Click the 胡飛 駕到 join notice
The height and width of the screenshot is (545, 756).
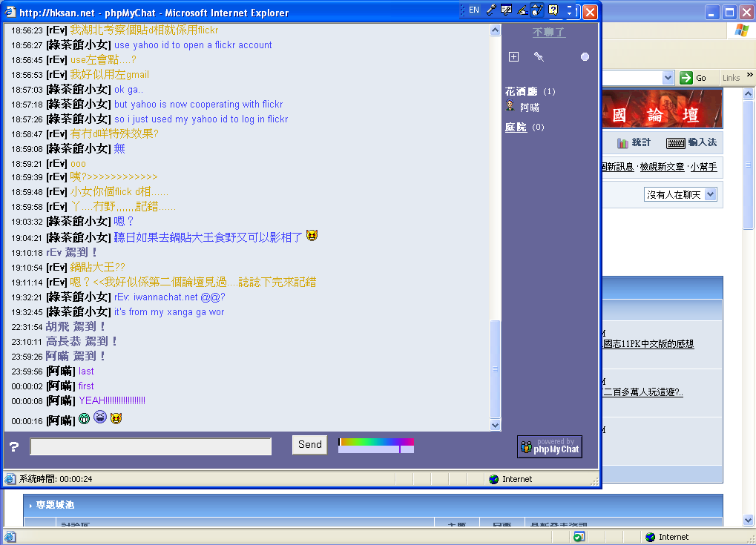[75, 327]
